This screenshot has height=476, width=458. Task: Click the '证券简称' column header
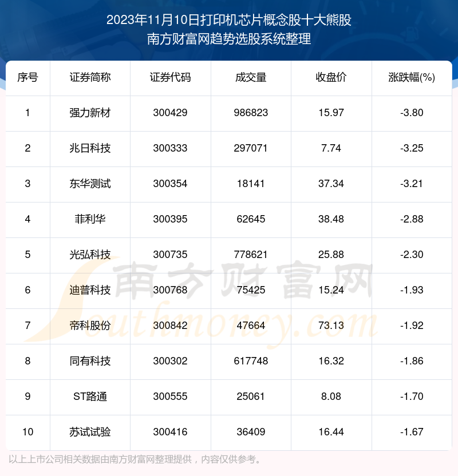pyautogui.click(x=90, y=77)
